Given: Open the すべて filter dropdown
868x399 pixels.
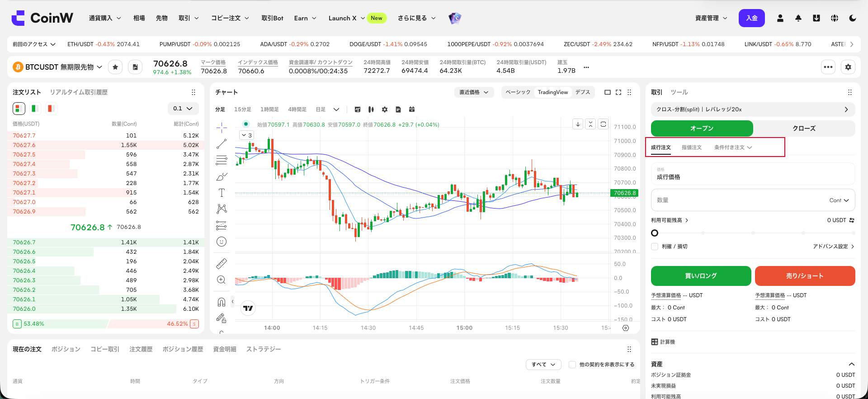Looking at the screenshot, I should click(x=543, y=365).
